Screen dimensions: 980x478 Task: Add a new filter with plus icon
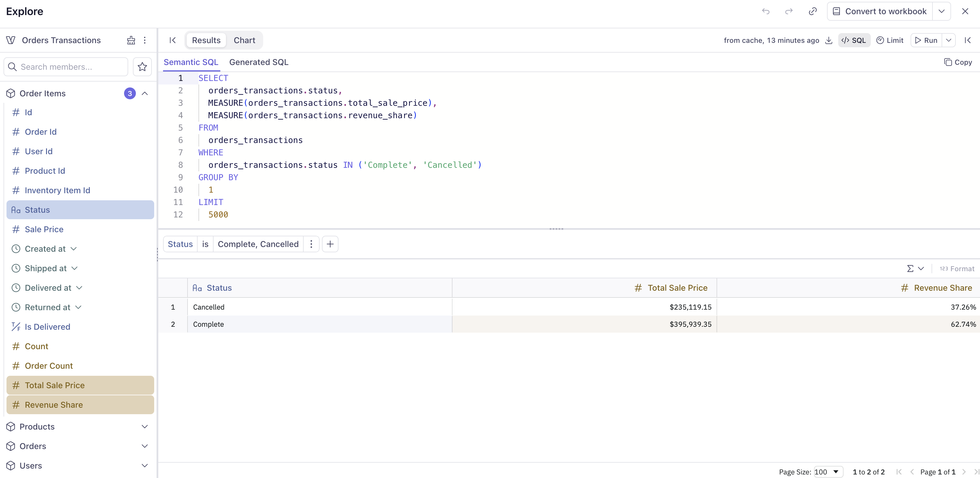coord(330,244)
